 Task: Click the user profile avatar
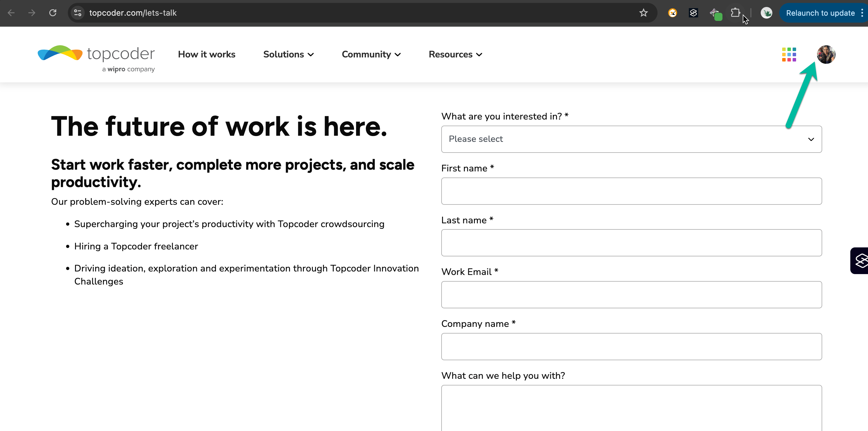click(826, 55)
